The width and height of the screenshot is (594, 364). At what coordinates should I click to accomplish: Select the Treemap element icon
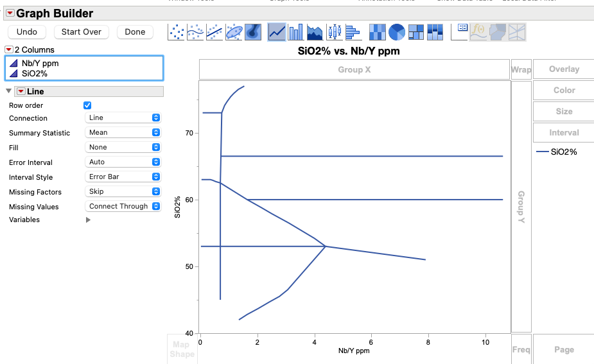416,32
